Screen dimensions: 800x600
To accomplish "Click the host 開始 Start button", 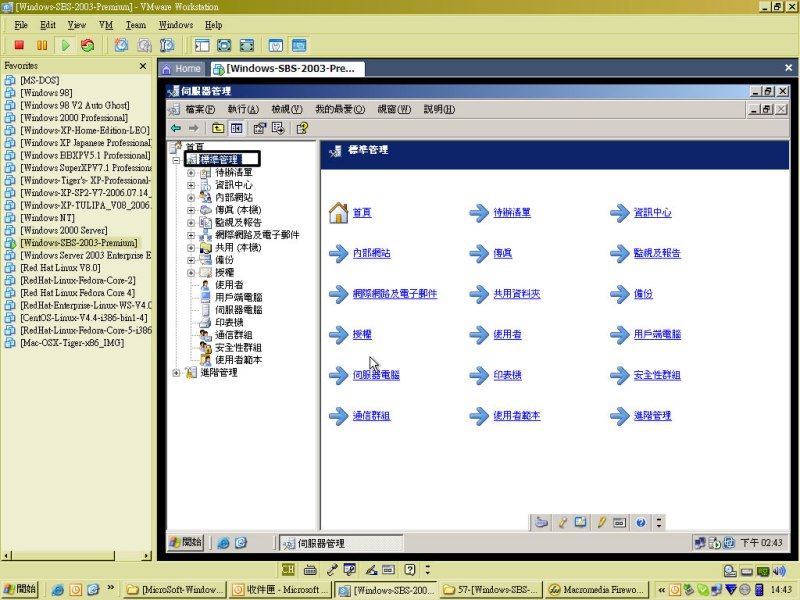I will point(19,589).
